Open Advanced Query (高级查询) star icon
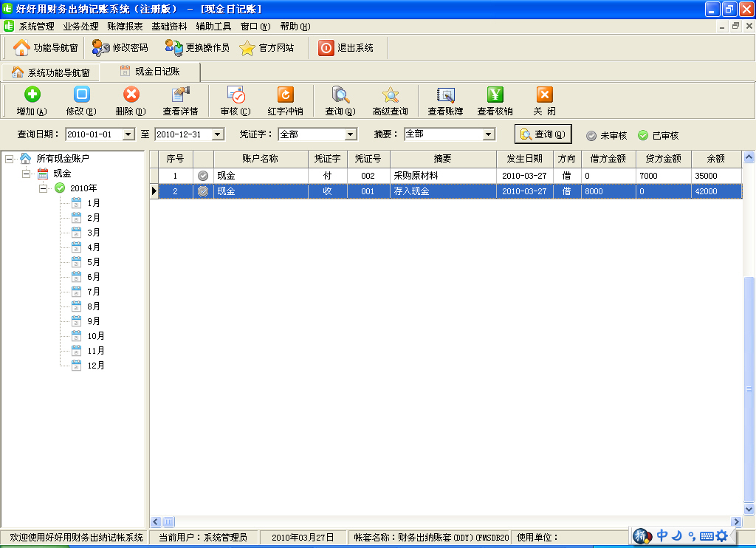 (390, 95)
